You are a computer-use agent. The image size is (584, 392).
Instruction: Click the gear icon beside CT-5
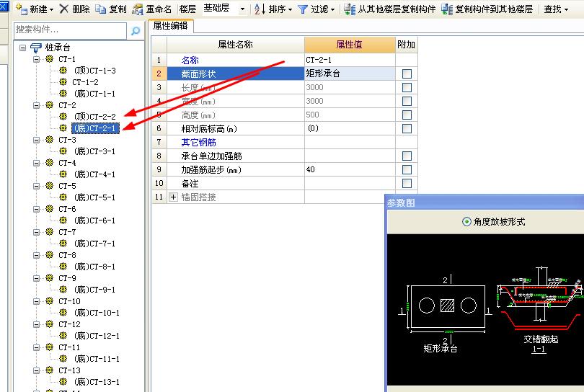click(x=50, y=186)
